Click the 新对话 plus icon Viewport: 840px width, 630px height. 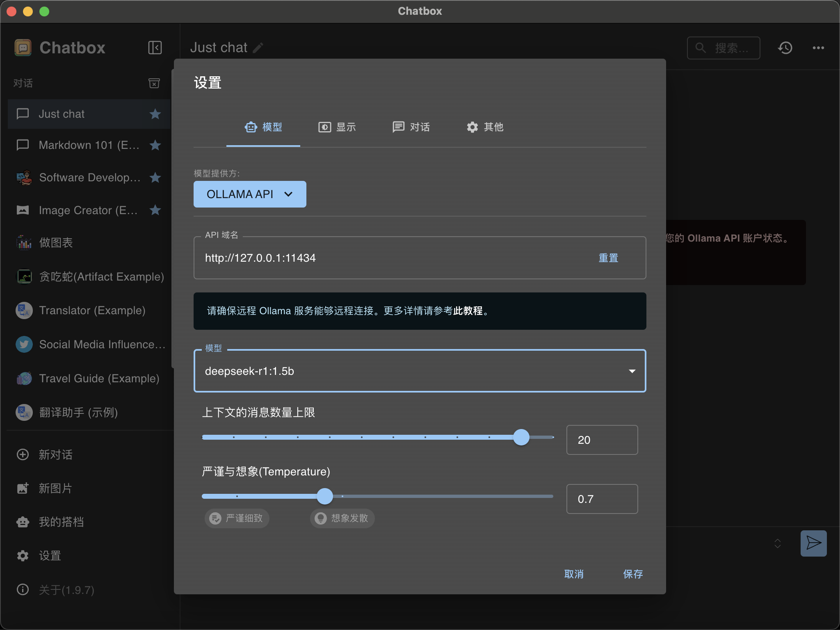[23, 454]
